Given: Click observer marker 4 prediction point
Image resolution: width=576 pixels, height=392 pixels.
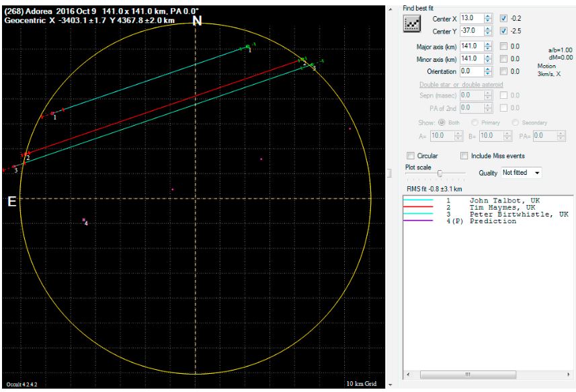Looking at the screenshot, I should 83,220.
